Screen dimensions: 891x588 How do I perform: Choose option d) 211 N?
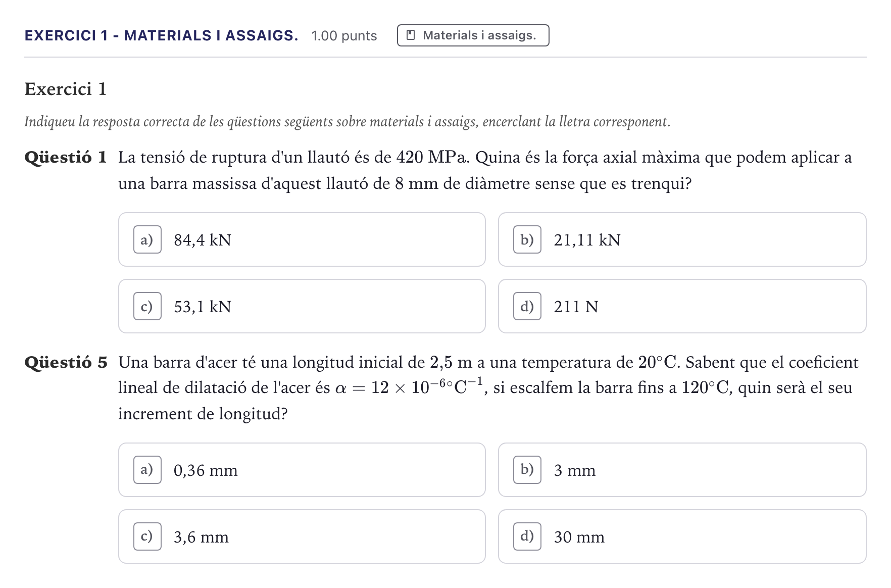click(x=682, y=306)
